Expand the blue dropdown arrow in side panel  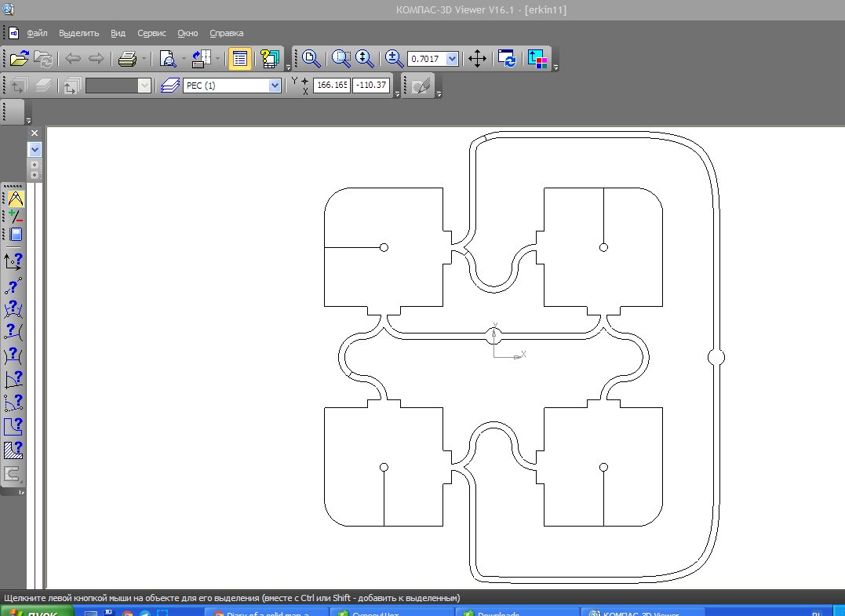(x=35, y=149)
